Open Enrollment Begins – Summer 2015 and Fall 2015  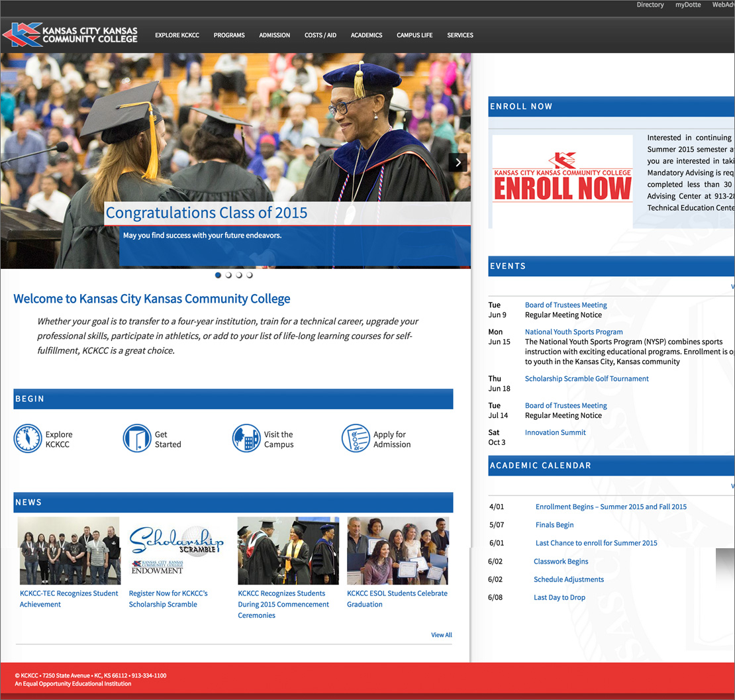click(x=611, y=507)
